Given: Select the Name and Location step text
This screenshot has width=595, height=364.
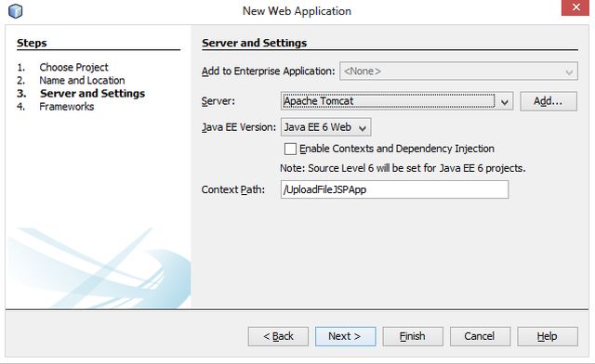Looking at the screenshot, I should 82,81.
